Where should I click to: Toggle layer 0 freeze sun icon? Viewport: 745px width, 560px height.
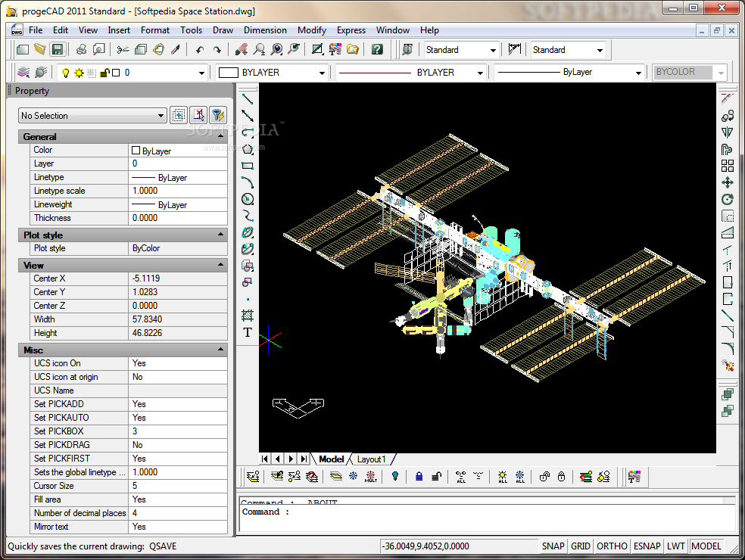(x=79, y=73)
